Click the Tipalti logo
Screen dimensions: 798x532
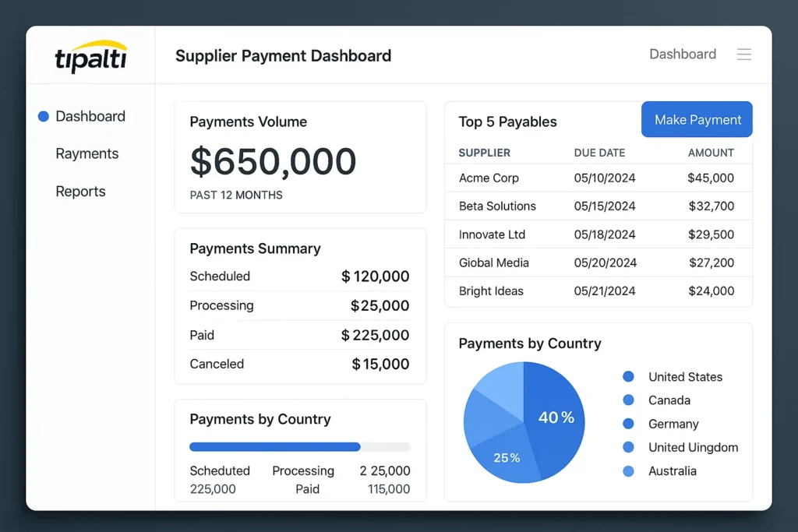coord(90,57)
